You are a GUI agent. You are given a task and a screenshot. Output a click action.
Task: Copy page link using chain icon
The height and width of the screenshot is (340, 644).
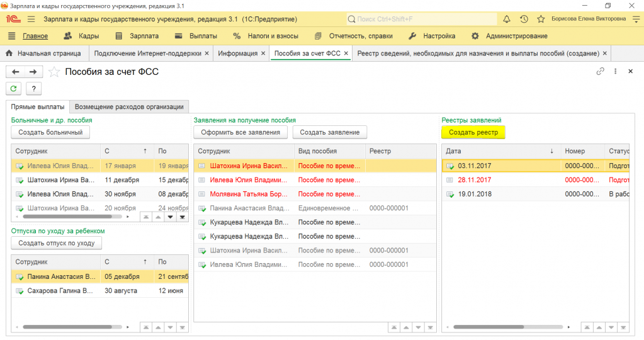[600, 72]
